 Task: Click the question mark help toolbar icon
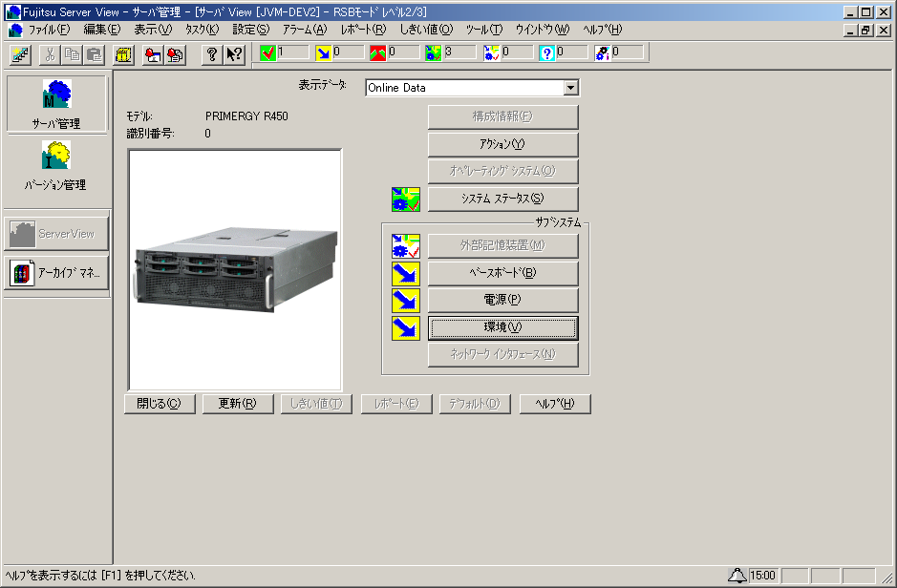(x=212, y=54)
